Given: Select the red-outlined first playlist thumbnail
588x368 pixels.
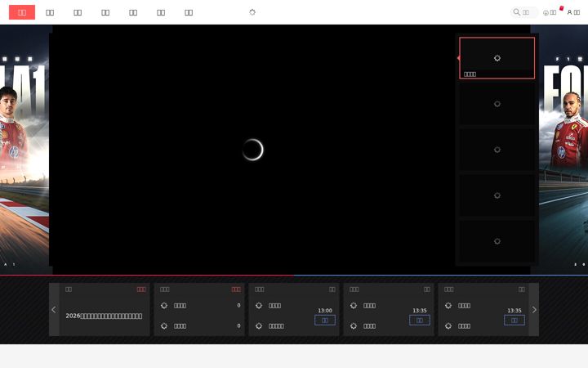Looking at the screenshot, I should [497, 58].
